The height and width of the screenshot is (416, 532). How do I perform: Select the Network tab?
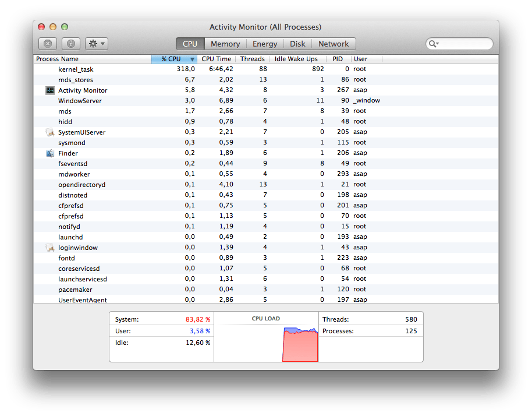click(334, 44)
